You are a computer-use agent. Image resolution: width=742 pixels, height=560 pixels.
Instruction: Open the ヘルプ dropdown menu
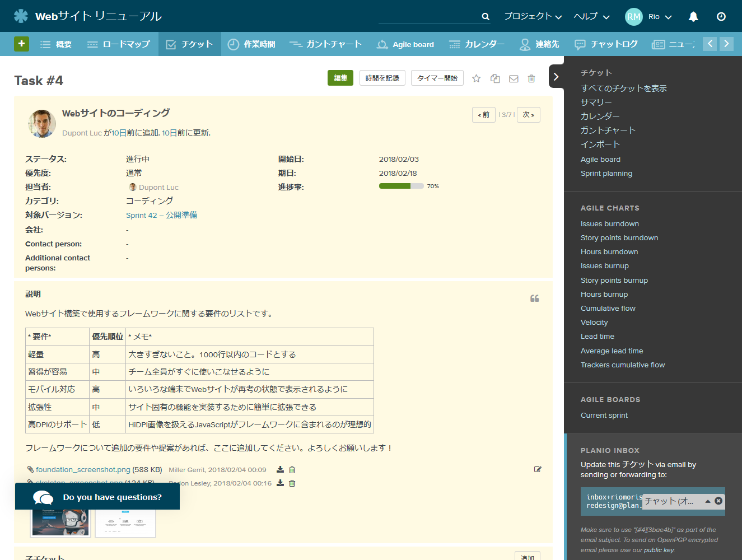point(591,16)
